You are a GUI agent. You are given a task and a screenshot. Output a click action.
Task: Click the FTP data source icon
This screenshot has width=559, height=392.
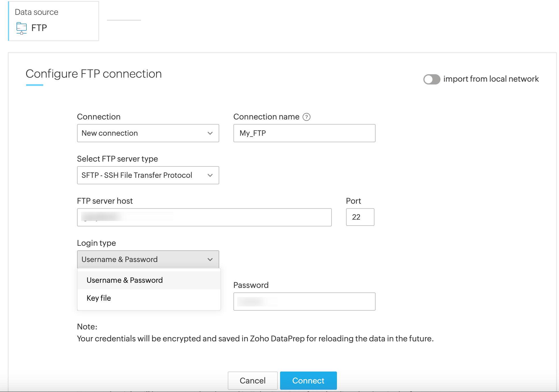(x=22, y=28)
